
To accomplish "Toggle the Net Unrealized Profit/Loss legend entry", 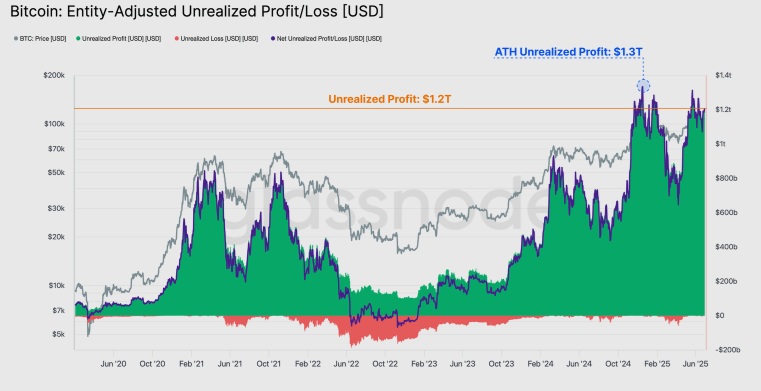I will click(326, 39).
